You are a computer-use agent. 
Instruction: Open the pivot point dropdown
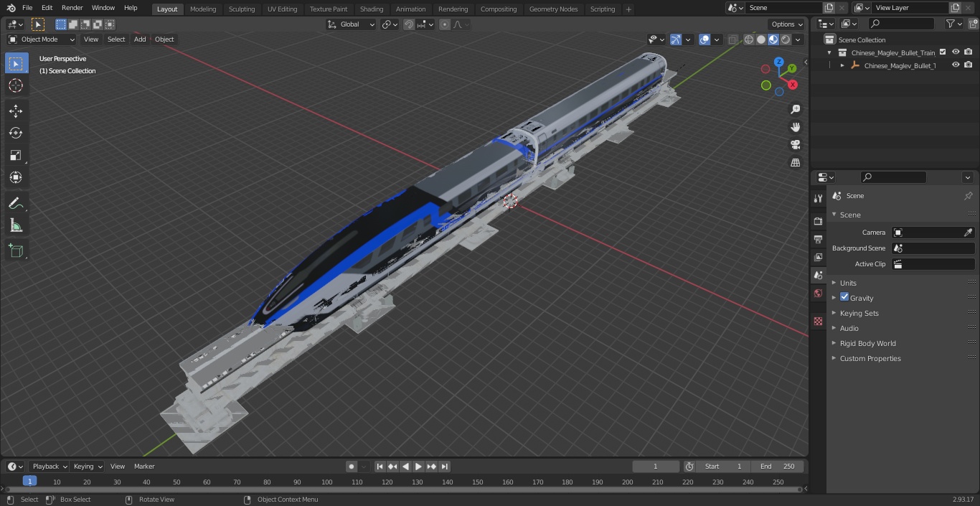point(390,24)
